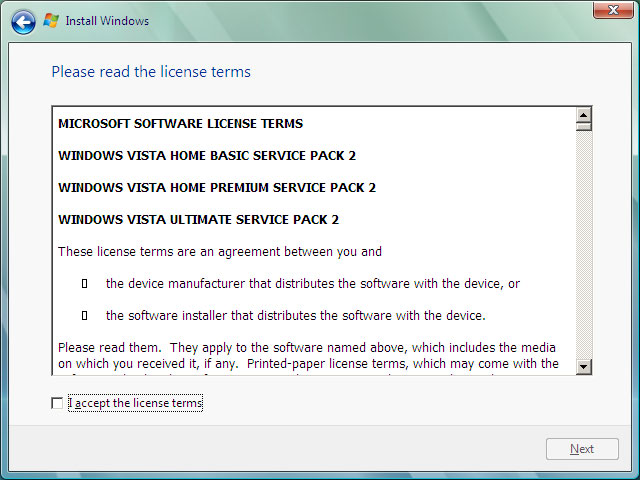Click the WINDOWS VISTA HOME BASIC SERVICE PACK 2 line
Screen dimensions: 640x480
207,156
